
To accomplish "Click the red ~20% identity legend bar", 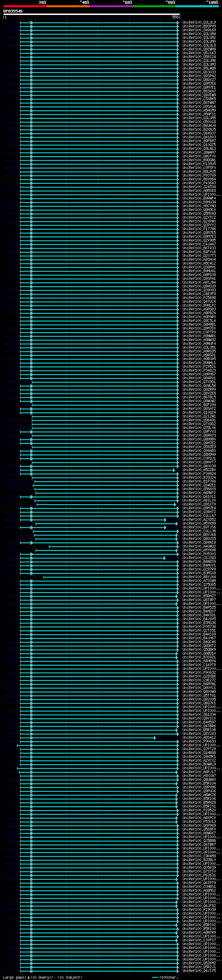I will 25,6.
